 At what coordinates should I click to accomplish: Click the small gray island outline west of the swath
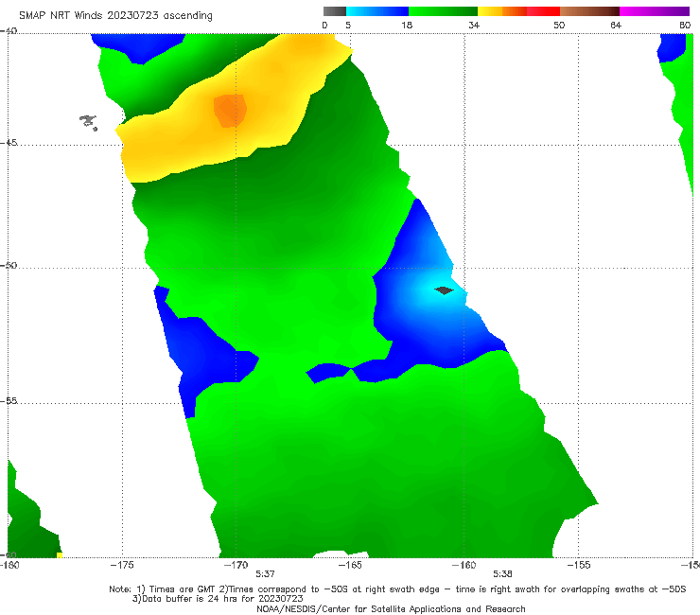click(88, 122)
